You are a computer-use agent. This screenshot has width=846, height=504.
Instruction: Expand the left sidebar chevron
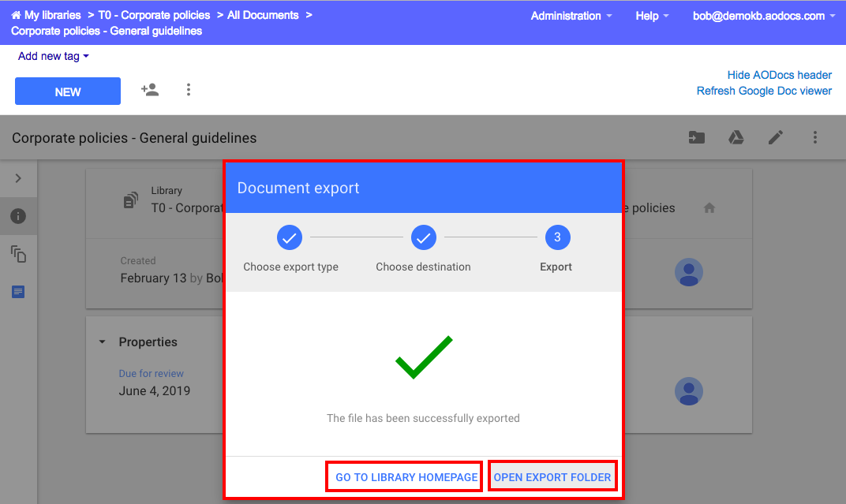[18, 178]
